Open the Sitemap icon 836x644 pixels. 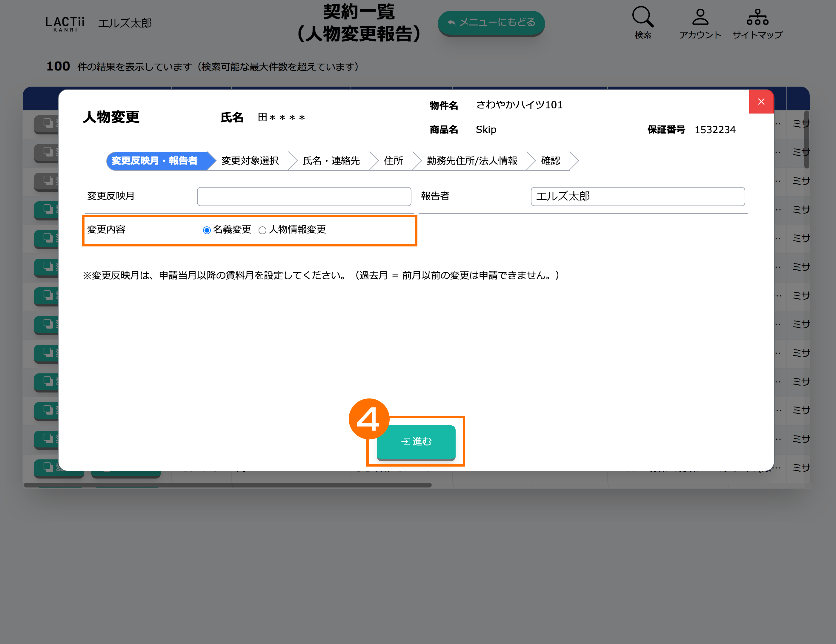[757, 17]
